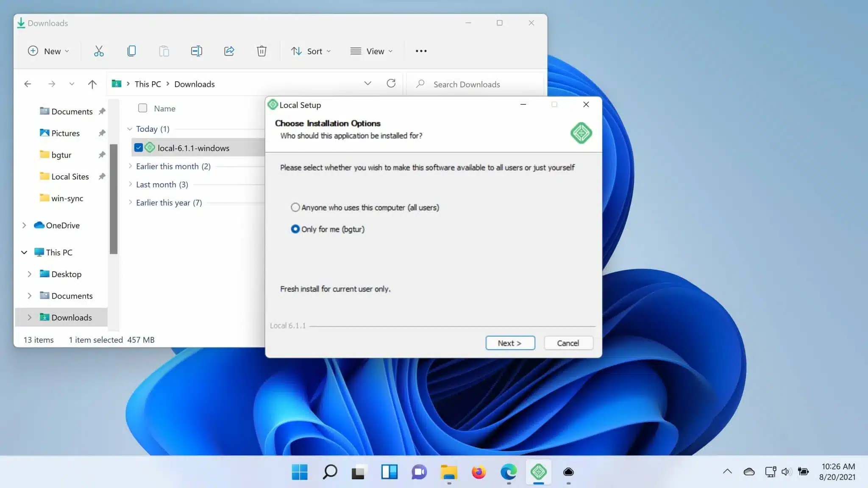Click the Next button in setup
The height and width of the screenshot is (488, 868).
[510, 343]
